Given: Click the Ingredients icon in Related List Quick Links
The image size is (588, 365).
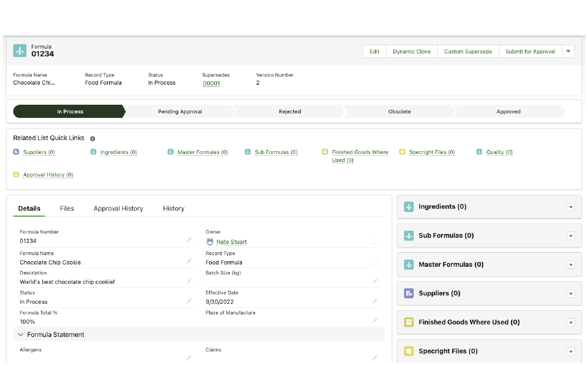Looking at the screenshot, I should [x=93, y=152].
